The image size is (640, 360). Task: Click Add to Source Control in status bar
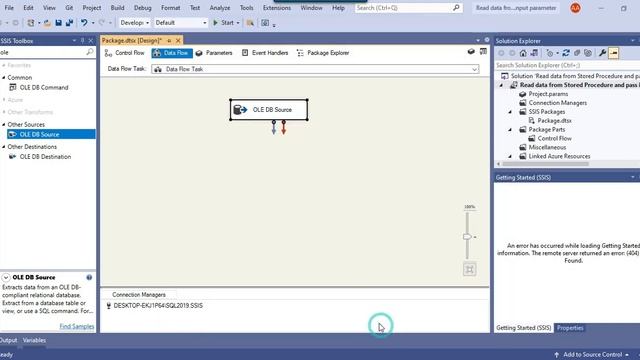(592, 355)
